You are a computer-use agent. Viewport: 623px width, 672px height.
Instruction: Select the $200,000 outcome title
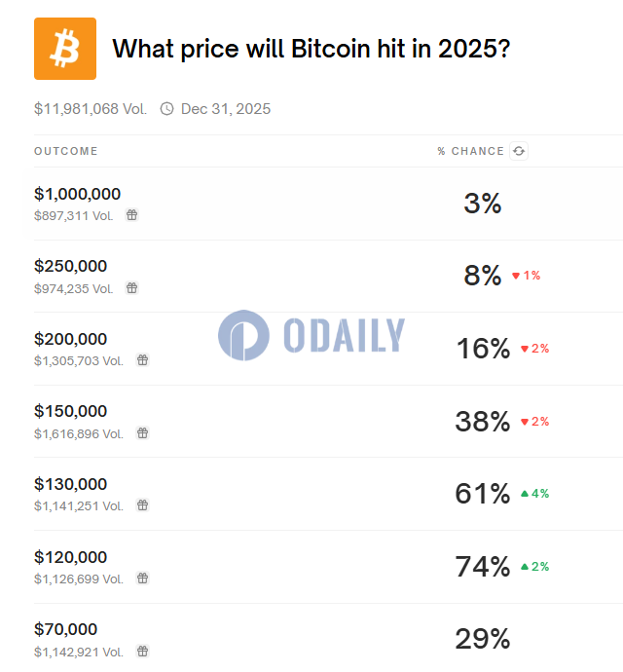(71, 339)
